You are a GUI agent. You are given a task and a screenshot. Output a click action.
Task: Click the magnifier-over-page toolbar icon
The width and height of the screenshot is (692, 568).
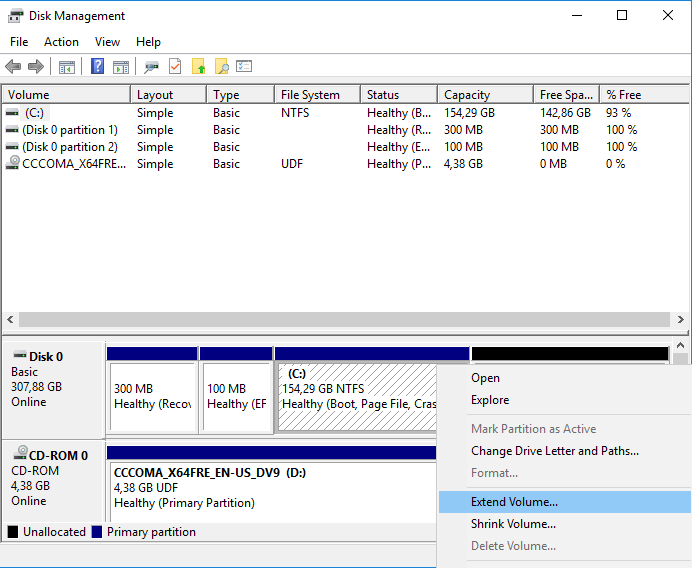pyautogui.click(x=222, y=67)
